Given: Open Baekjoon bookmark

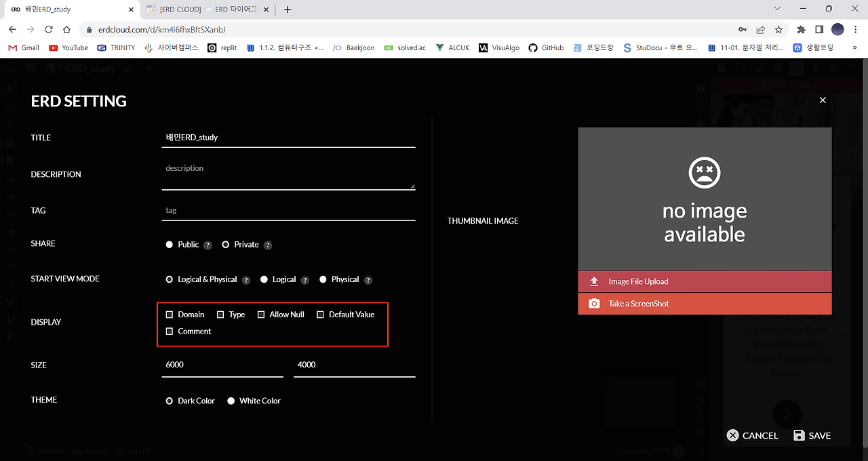Looking at the screenshot, I should (353, 47).
